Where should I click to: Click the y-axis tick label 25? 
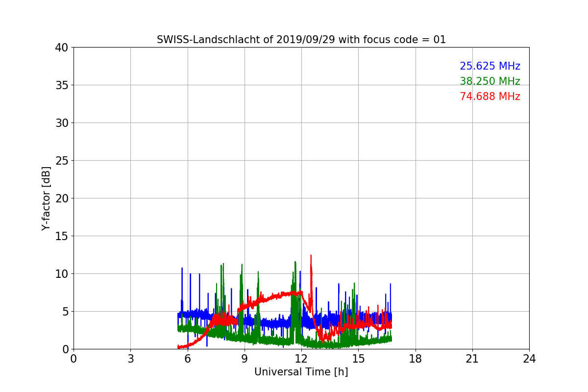[x=62, y=161]
